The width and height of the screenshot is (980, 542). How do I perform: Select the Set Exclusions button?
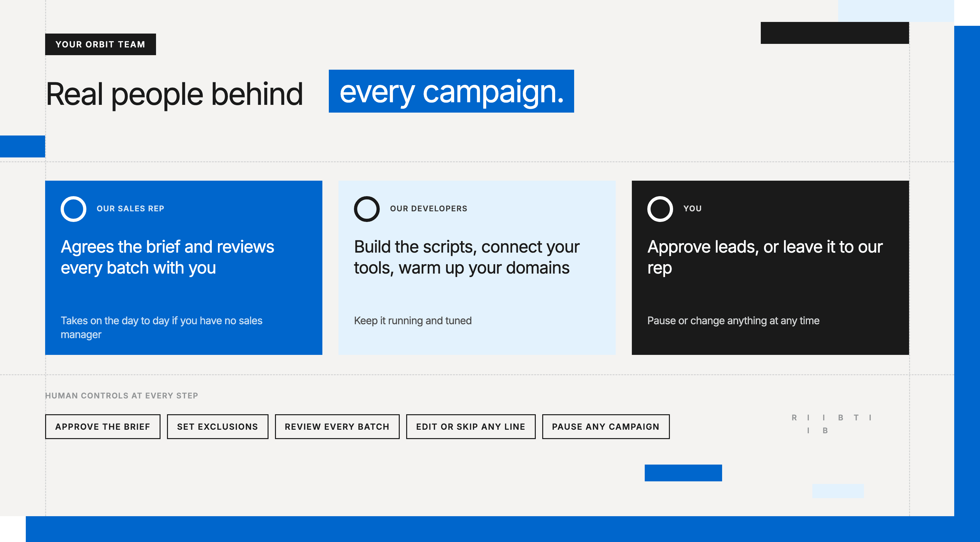[x=218, y=427]
